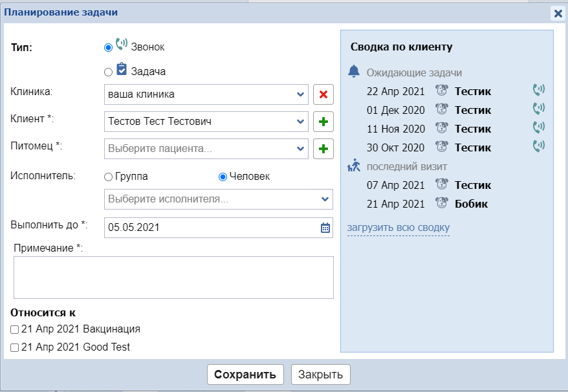568x392 pixels.
Task: Enable the 21 Апр 2021 Good Test checkbox
Action: (15, 347)
